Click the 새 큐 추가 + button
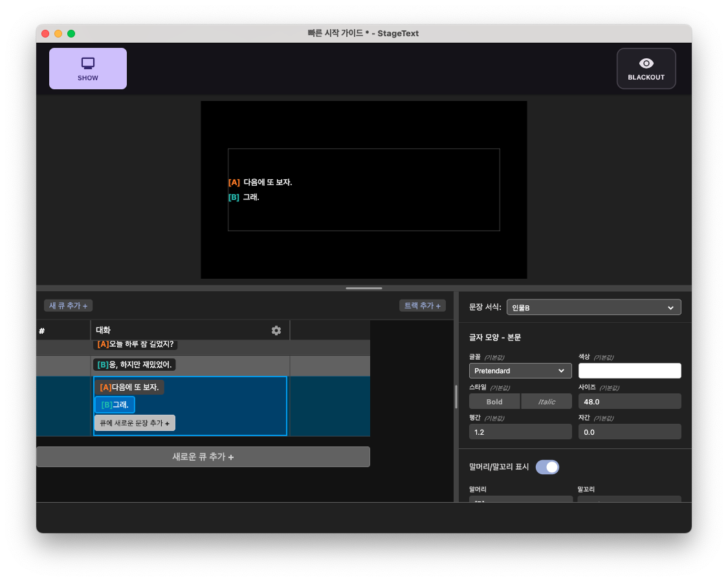This screenshot has width=728, height=581. [67, 305]
